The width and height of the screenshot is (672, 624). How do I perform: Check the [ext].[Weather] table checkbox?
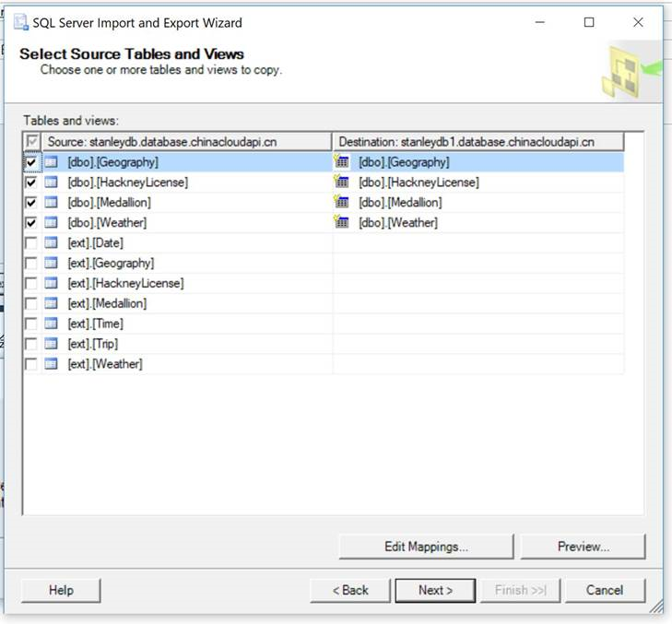pos(32,364)
